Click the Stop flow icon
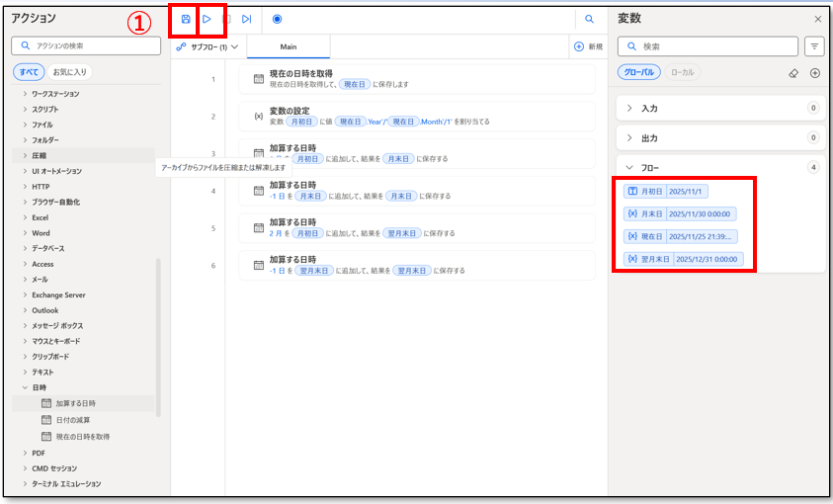This screenshot has height=504, width=833. (227, 19)
